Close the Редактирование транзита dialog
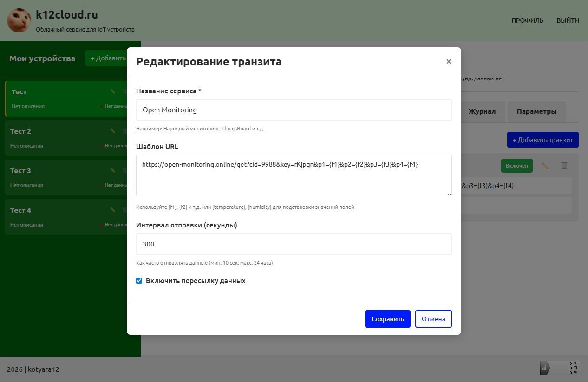 click(449, 61)
